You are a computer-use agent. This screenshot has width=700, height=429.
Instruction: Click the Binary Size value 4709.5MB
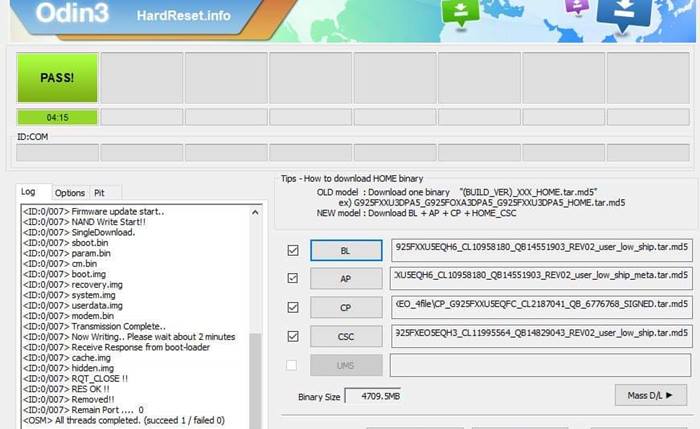[x=373, y=396]
